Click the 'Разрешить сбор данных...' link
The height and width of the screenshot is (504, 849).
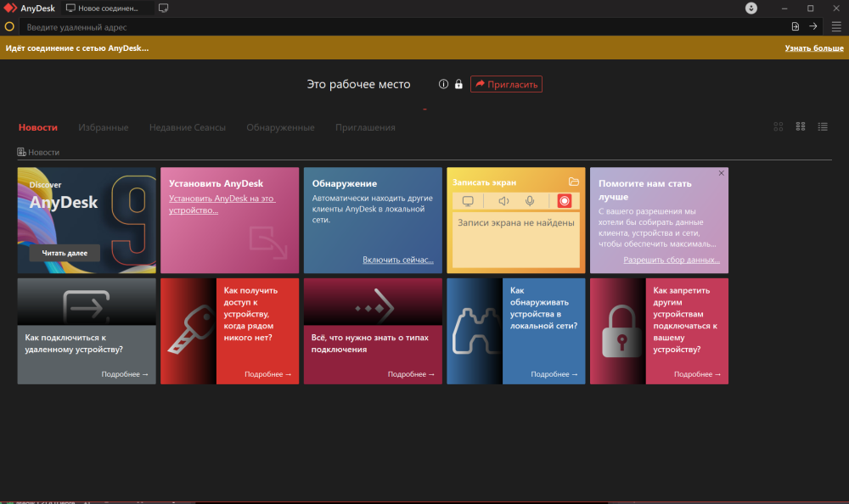672,260
